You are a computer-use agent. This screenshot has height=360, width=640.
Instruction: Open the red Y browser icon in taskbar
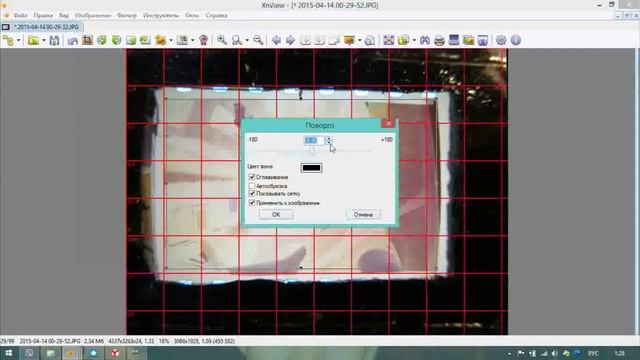116,353
